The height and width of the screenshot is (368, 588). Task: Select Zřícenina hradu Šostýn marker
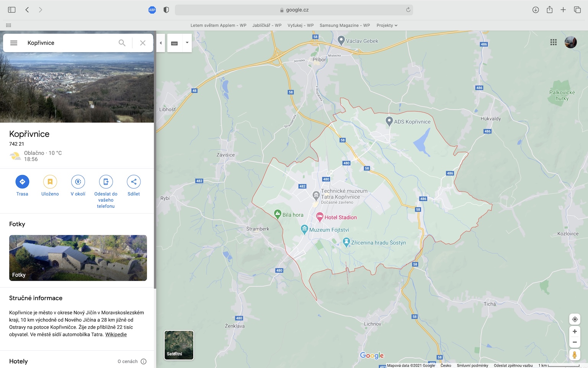point(346,242)
